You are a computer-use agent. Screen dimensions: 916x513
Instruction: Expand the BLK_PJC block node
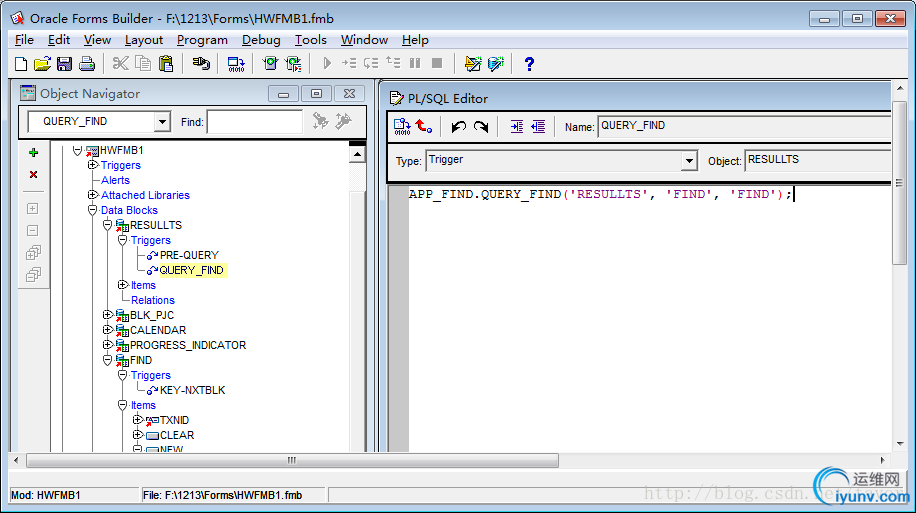(107, 315)
